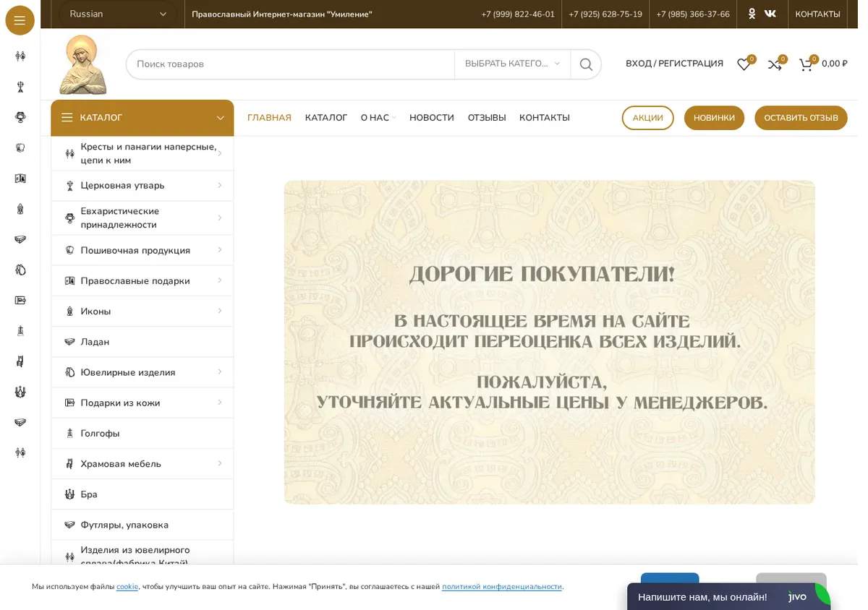Click the store logo image

click(x=83, y=64)
